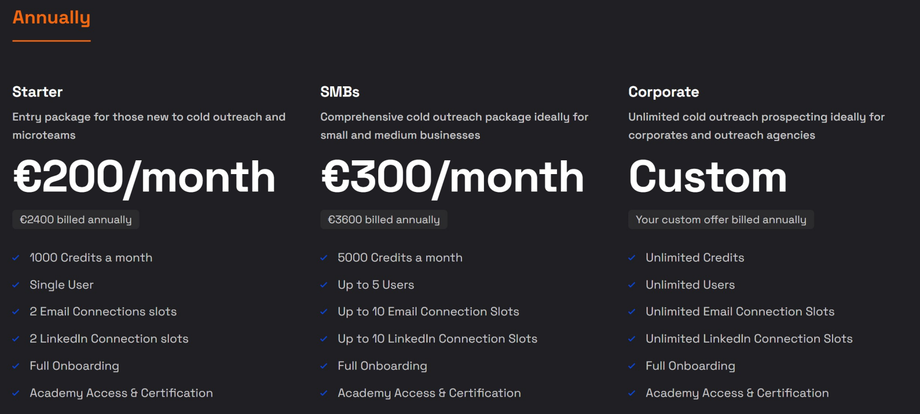920x414 pixels.
Task: Click checkmark beside Unlimited Credits
Action: (x=632, y=258)
